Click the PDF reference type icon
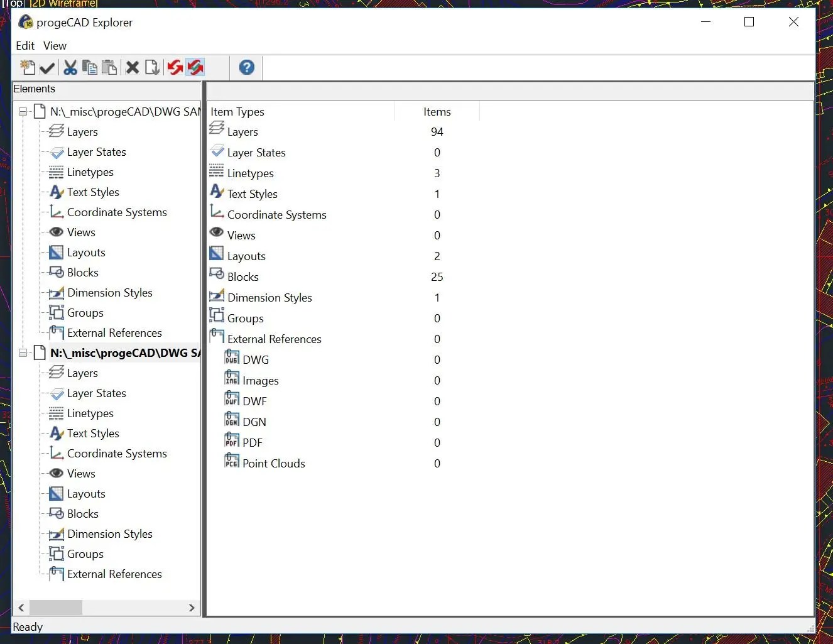This screenshot has width=833, height=644. [x=232, y=440]
